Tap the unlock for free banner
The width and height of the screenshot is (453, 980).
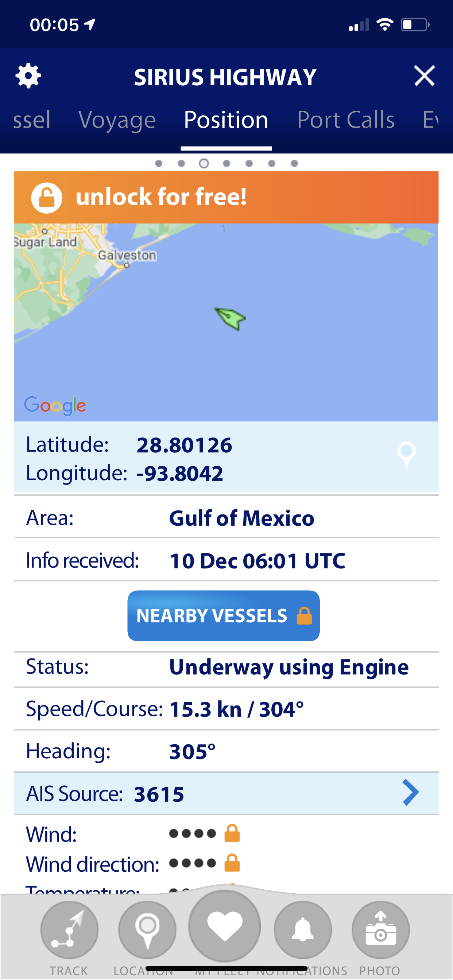226,197
